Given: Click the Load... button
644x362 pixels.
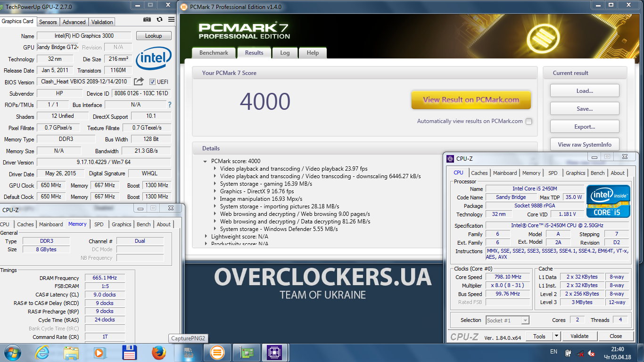Looking at the screenshot, I should (x=585, y=91).
